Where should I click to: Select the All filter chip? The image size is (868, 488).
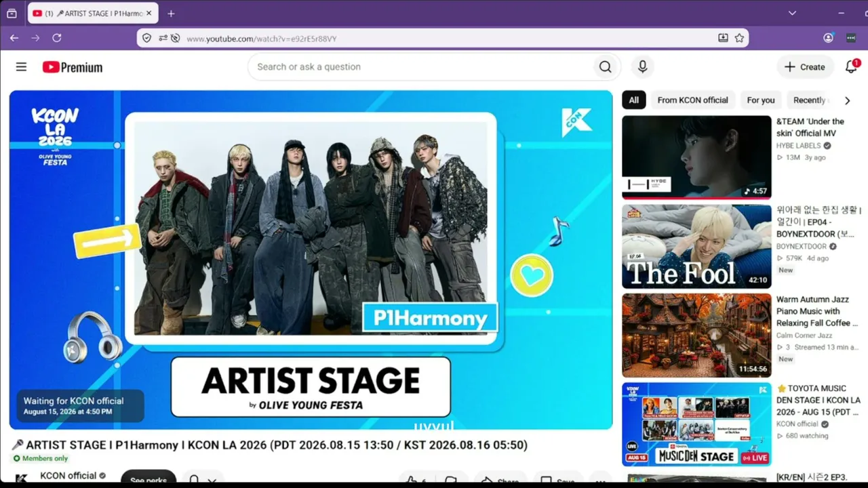pyautogui.click(x=633, y=100)
